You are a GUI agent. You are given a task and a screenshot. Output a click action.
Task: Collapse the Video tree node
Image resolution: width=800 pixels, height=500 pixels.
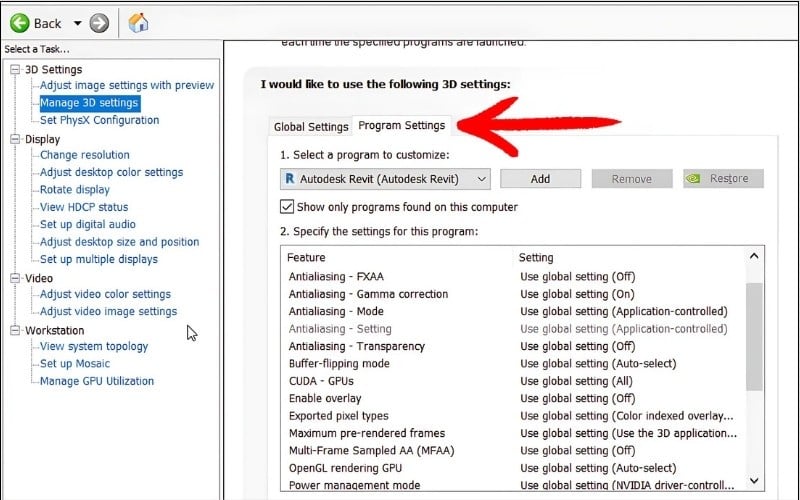[x=15, y=278]
